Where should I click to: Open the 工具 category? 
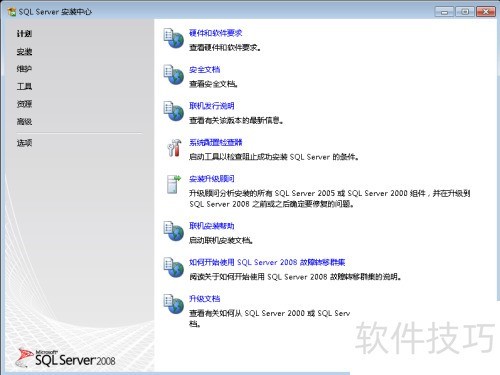click(x=24, y=87)
